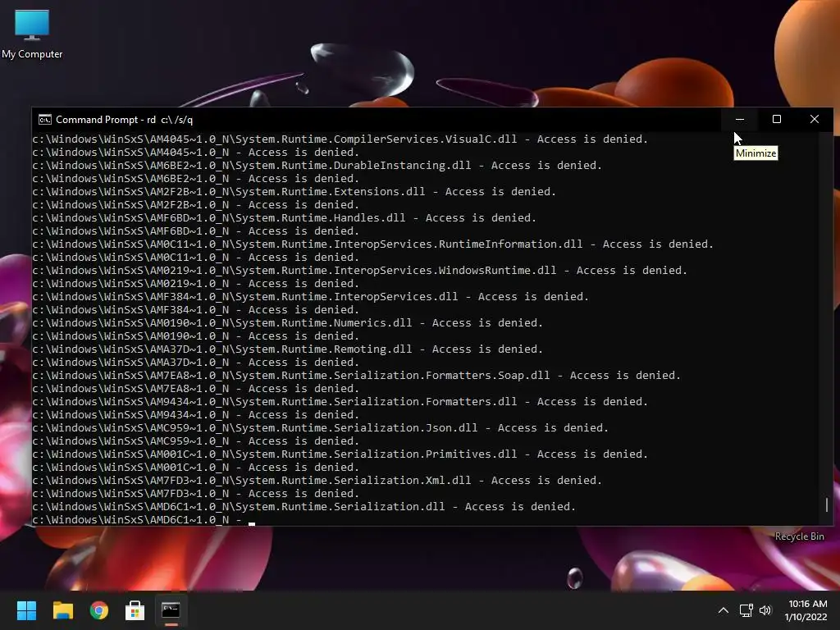Click the Command Prompt vertical scrollbar thumb
Viewport: 840px width, 630px height.
click(827, 504)
